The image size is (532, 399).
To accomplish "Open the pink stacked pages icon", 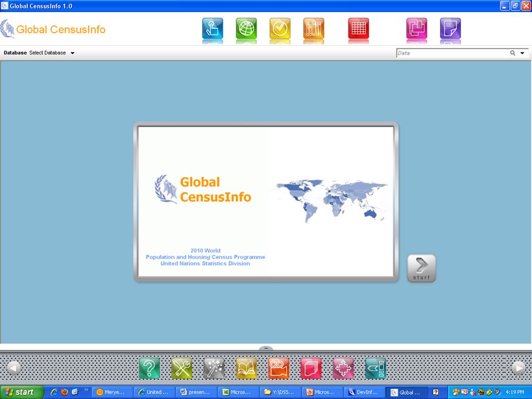I will click(x=311, y=368).
